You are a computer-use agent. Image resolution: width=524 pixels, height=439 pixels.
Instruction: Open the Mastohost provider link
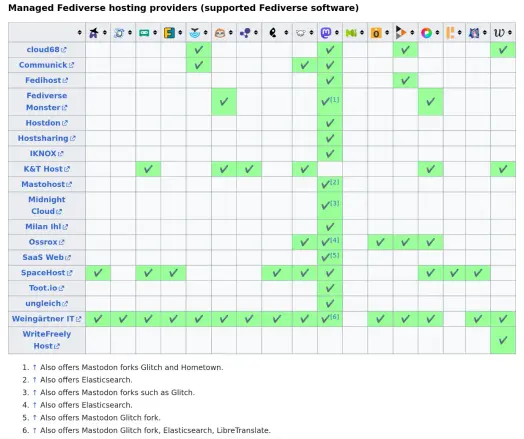coord(46,184)
